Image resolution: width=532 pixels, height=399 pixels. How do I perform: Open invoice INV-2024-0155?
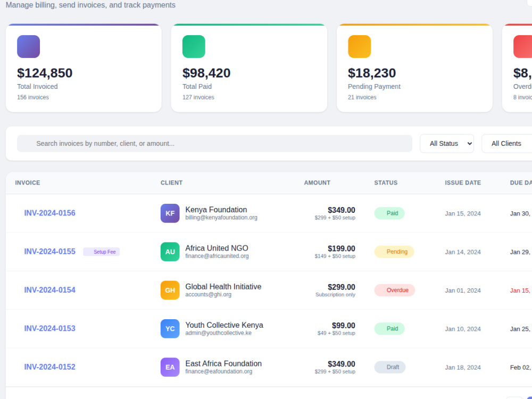49,252
